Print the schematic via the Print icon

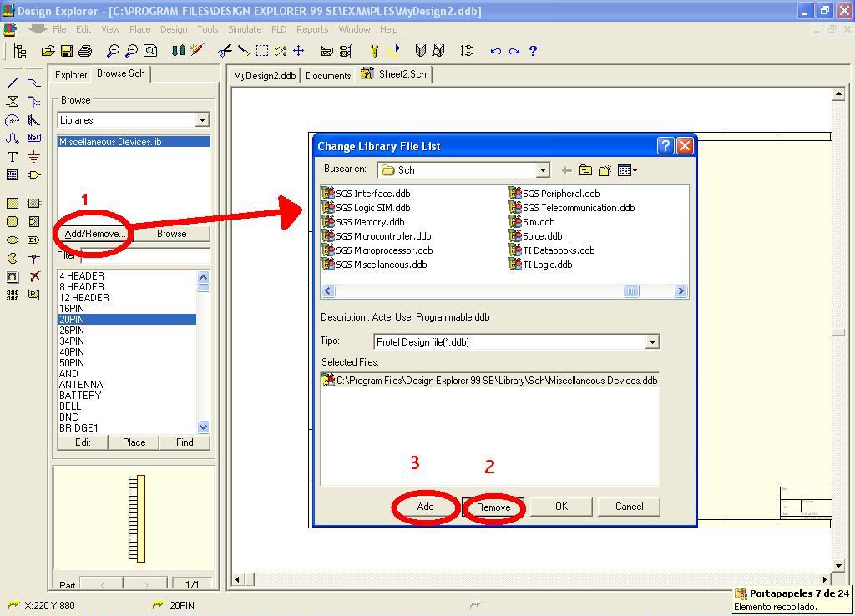pyautogui.click(x=85, y=51)
